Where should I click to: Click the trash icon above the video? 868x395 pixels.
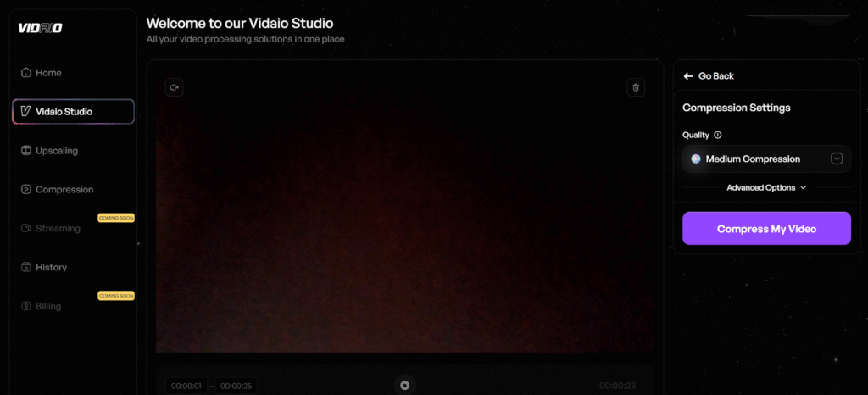(x=637, y=87)
